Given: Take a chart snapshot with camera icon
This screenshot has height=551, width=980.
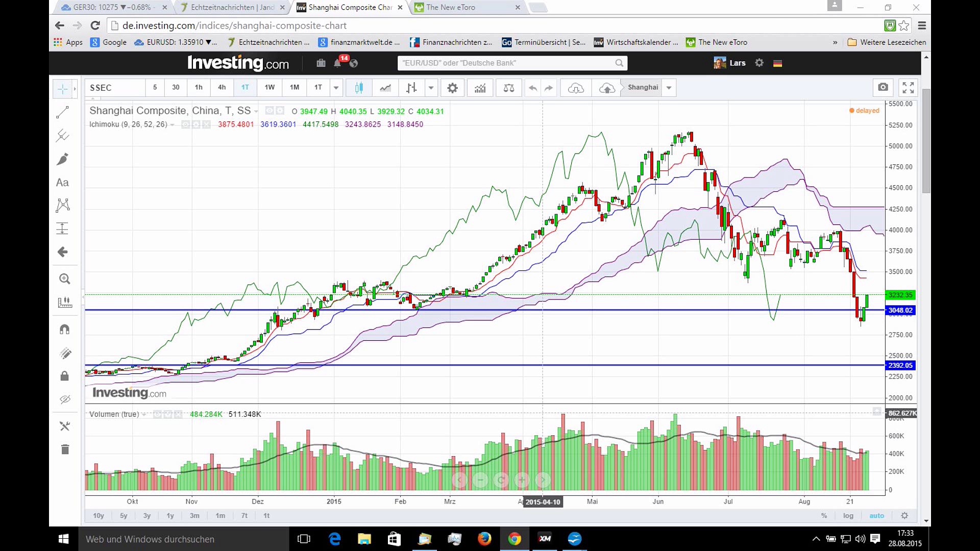Looking at the screenshot, I should click(x=883, y=87).
